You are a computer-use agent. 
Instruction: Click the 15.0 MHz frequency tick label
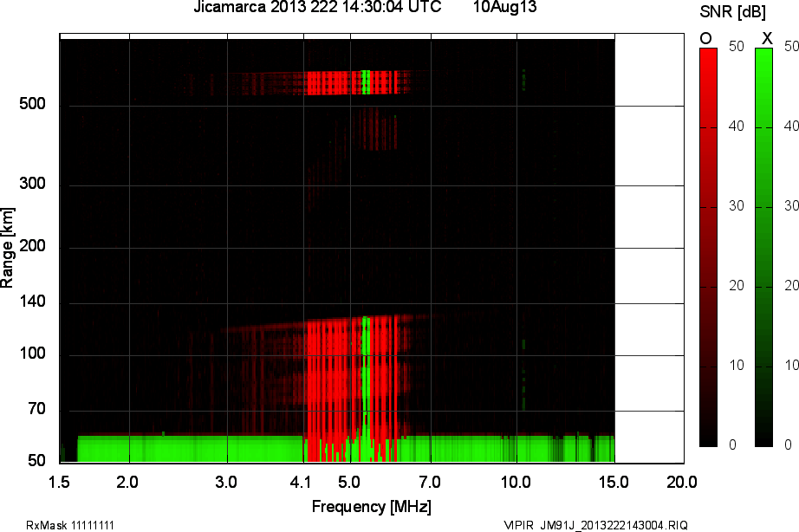click(614, 482)
